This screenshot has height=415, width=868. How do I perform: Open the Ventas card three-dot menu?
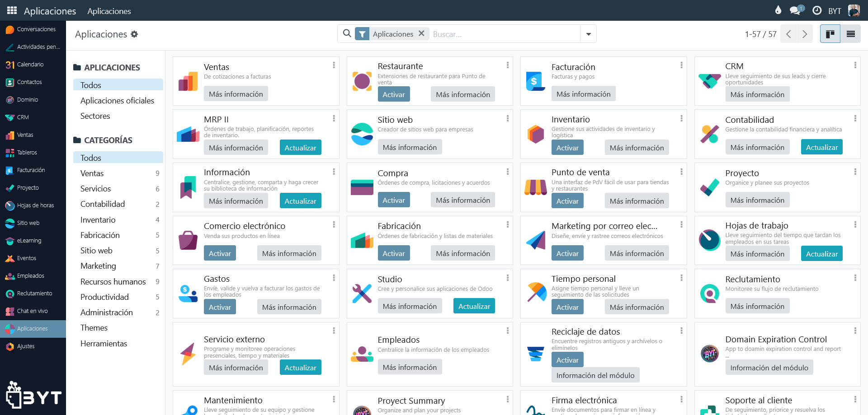click(334, 65)
